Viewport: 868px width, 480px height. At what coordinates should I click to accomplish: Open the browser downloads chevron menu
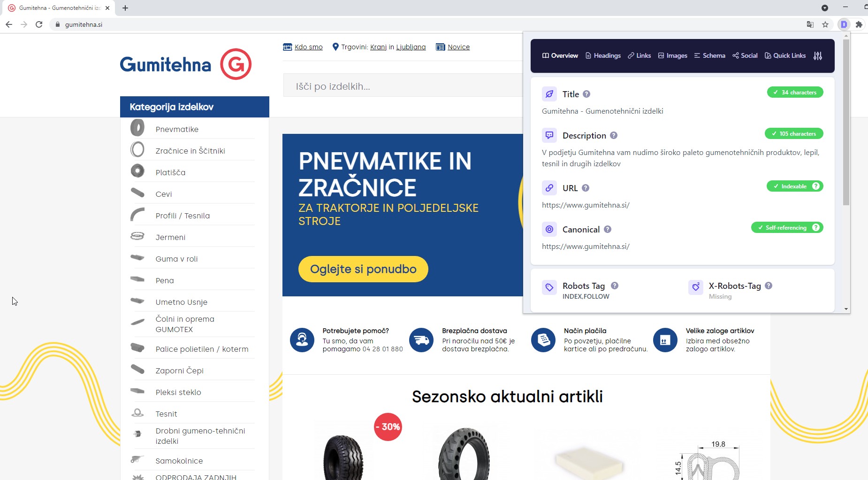(824, 8)
